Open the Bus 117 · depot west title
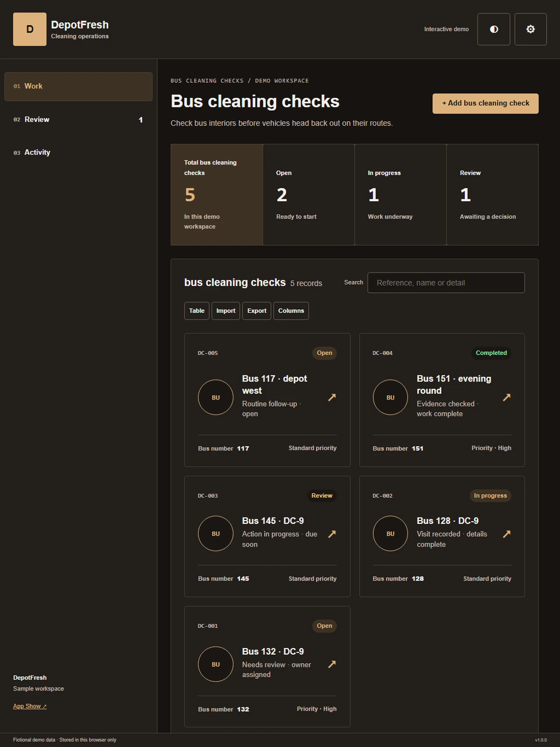The width and height of the screenshot is (560, 747). [x=274, y=385]
